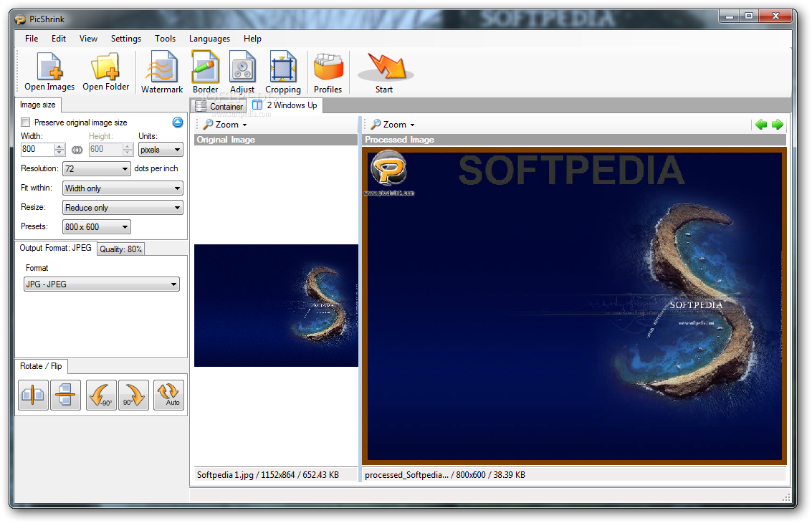The width and height of the screenshot is (812, 523).
Task: Rotate image 90 degrees clockwise
Action: coord(133,395)
